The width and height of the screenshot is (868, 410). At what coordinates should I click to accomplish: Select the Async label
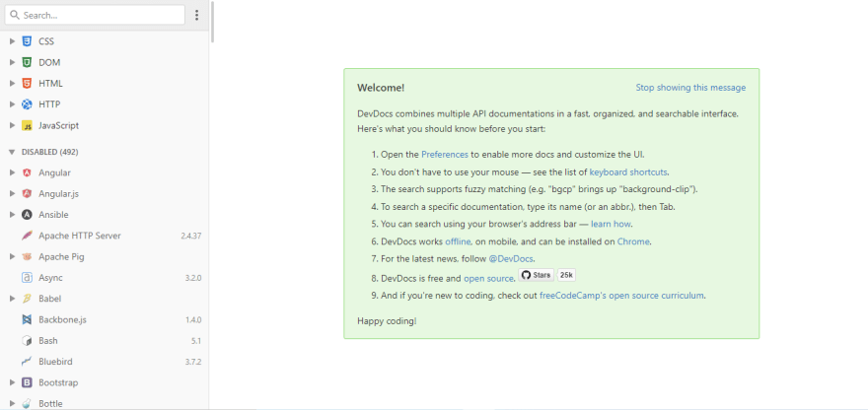click(x=50, y=278)
